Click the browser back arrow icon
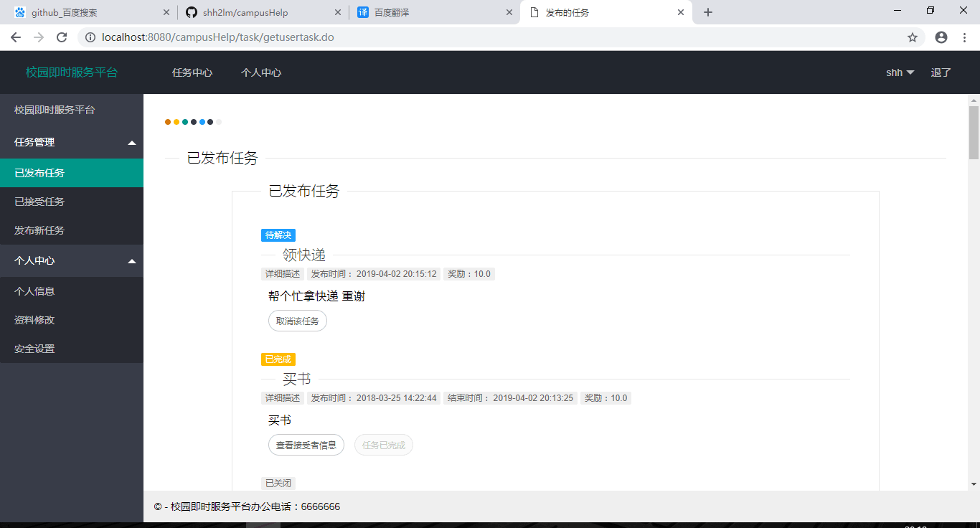The width and height of the screenshot is (980, 528). 16,37
